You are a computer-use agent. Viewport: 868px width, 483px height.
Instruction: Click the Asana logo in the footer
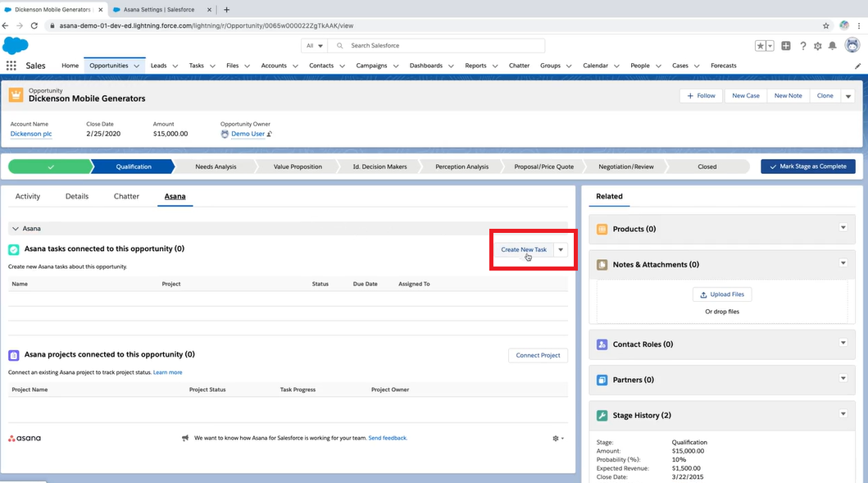(x=25, y=438)
